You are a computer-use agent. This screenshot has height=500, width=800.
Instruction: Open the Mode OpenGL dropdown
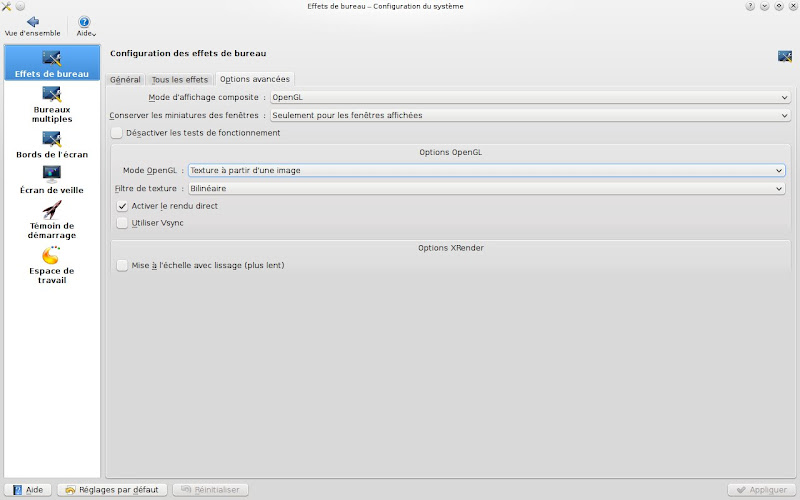(486, 170)
